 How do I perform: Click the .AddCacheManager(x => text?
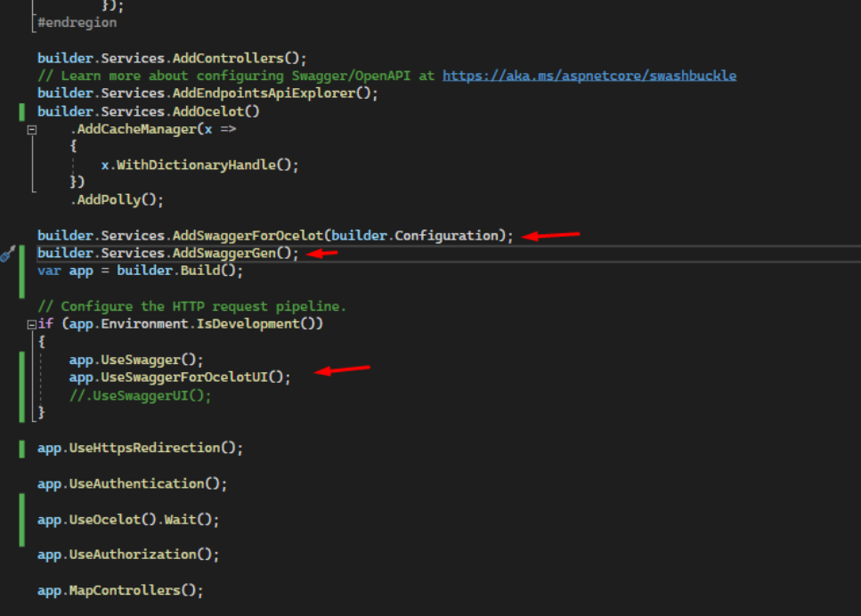tap(153, 130)
